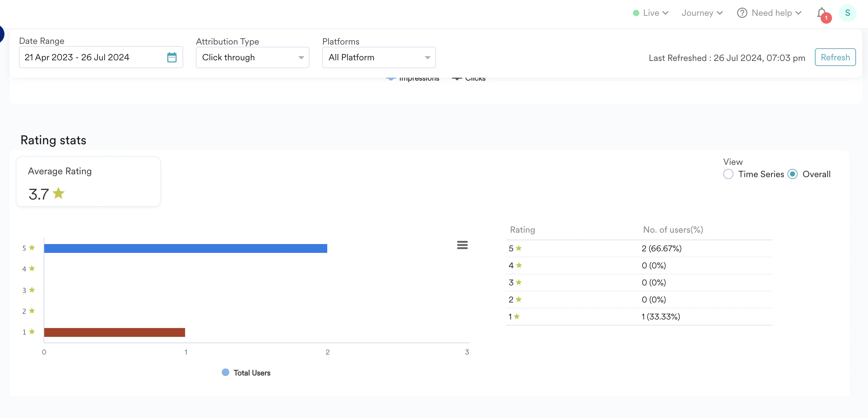The width and height of the screenshot is (868, 418).
Task: Open the chart hamburger menu icon
Action: click(x=462, y=245)
